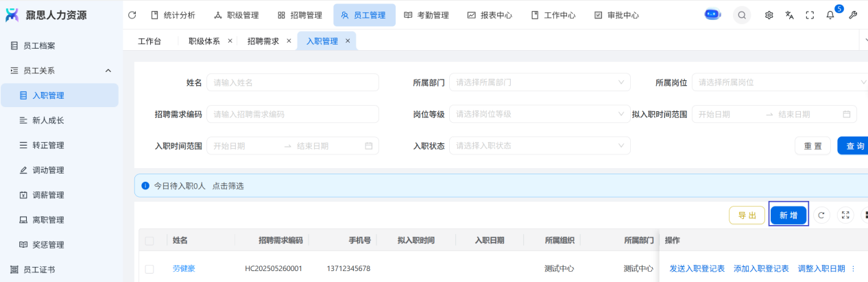Toggle fullscreen mode icon in header
Screen dimensions: 868x282
[810, 15]
